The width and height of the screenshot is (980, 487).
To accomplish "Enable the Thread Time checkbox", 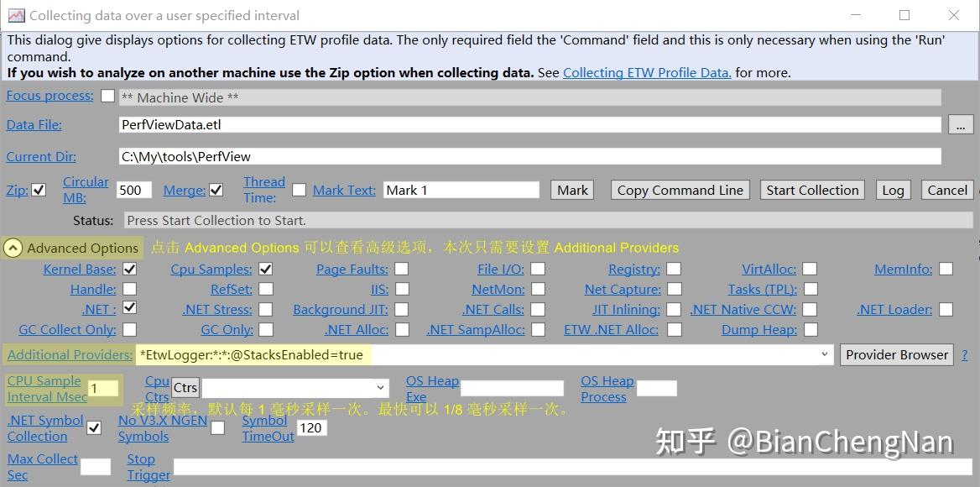I will (x=300, y=190).
